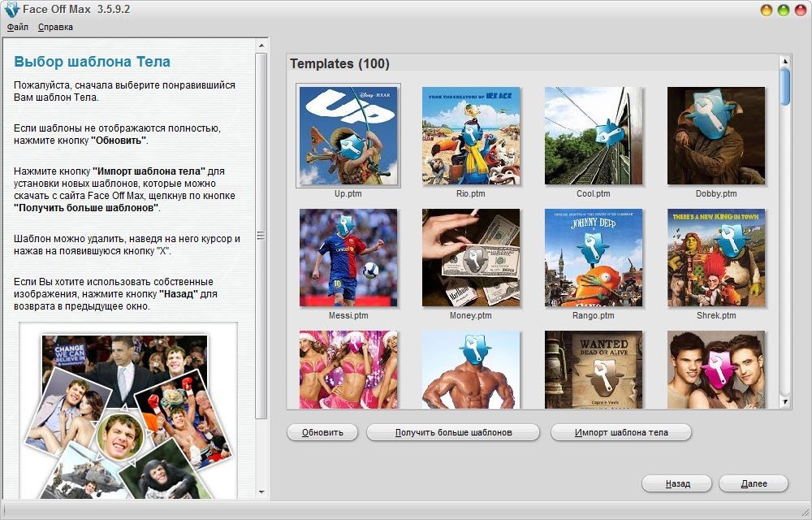Choose the Shrek.ptm template thumbnail
The width and height of the screenshot is (812, 520).
tap(716, 258)
